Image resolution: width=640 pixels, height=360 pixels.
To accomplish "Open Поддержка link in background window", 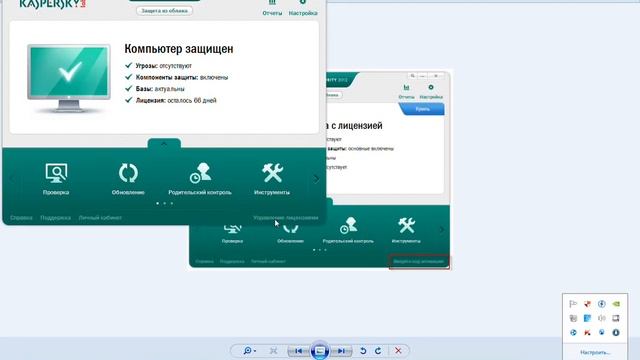I will pos(232,261).
